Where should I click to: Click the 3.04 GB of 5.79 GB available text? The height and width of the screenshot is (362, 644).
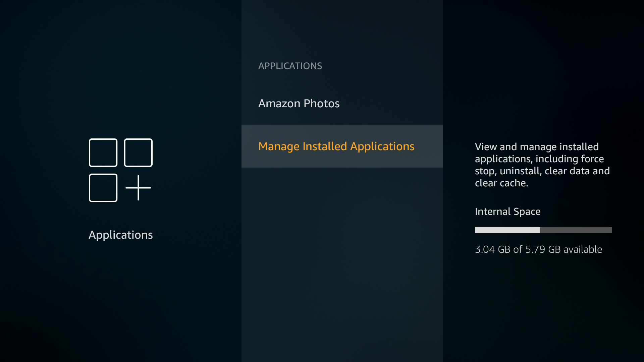click(x=538, y=249)
